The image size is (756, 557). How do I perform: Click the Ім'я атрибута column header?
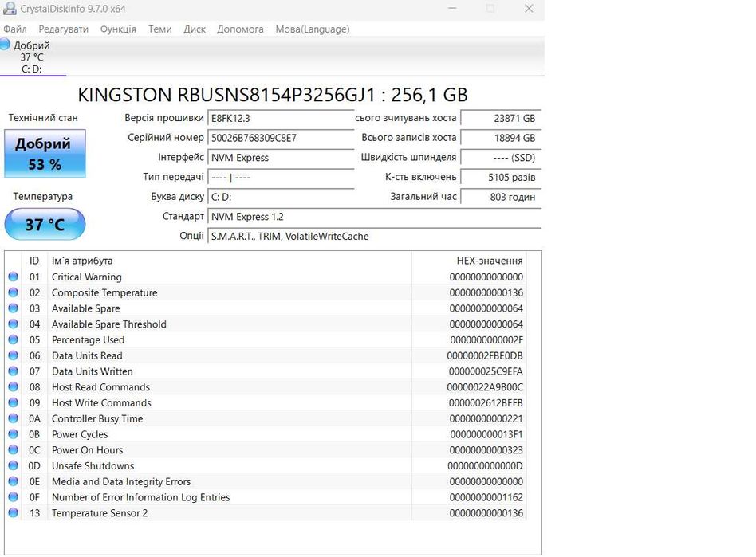click(230, 261)
